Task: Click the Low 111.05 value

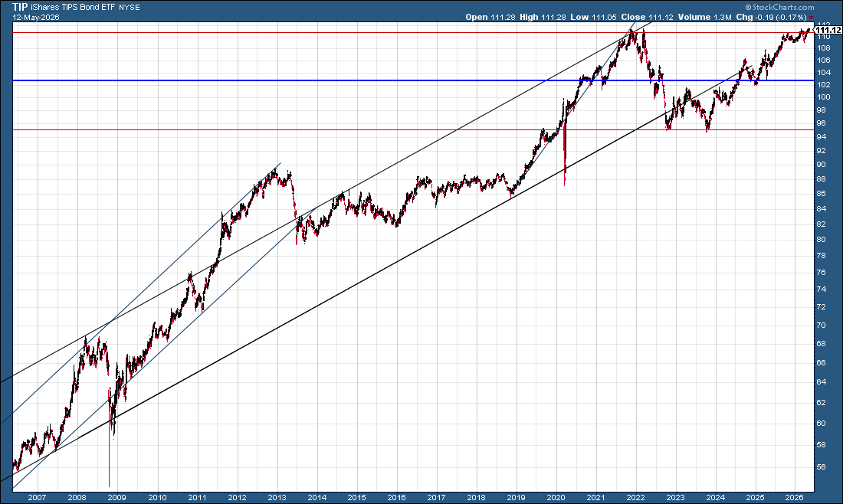Action: tap(593, 17)
